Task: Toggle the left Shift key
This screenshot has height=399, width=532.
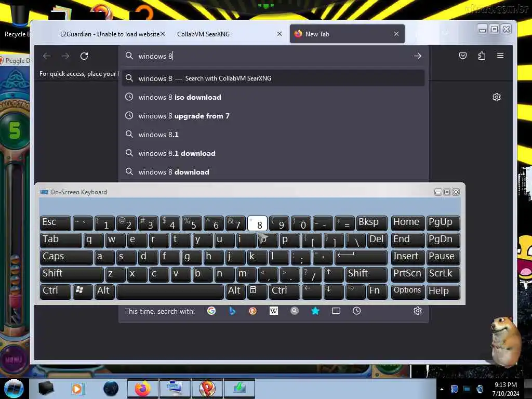Action: tap(72, 274)
